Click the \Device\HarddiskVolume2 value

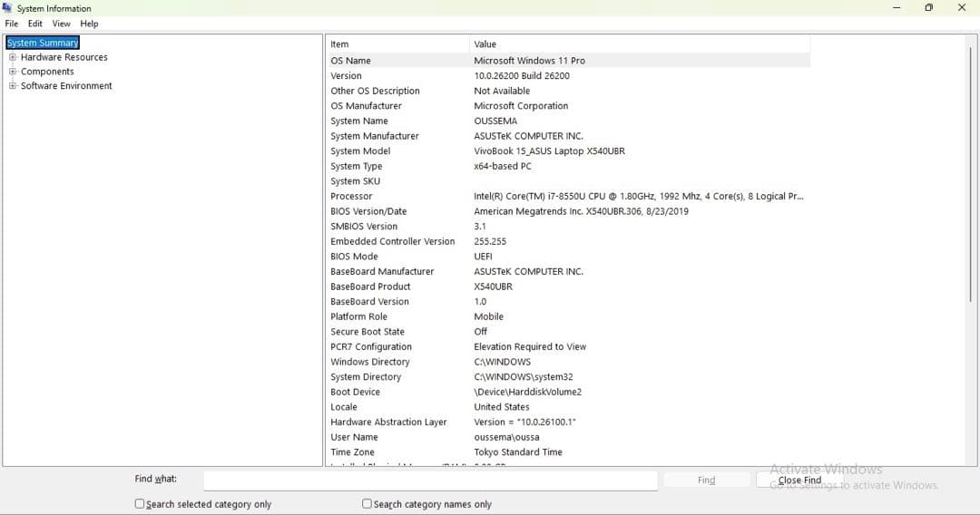(527, 392)
